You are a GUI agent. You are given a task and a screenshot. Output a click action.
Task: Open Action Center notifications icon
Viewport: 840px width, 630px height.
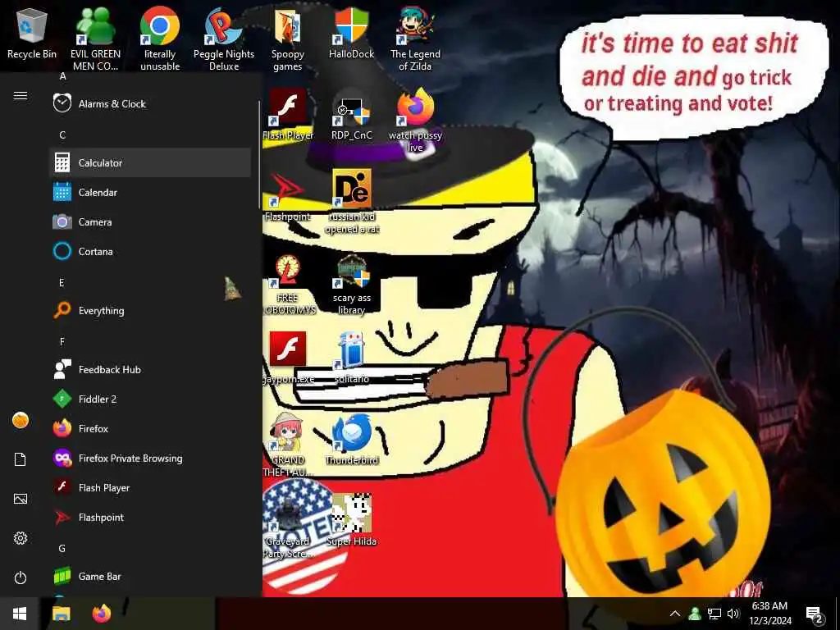pyautogui.click(x=814, y=614)
